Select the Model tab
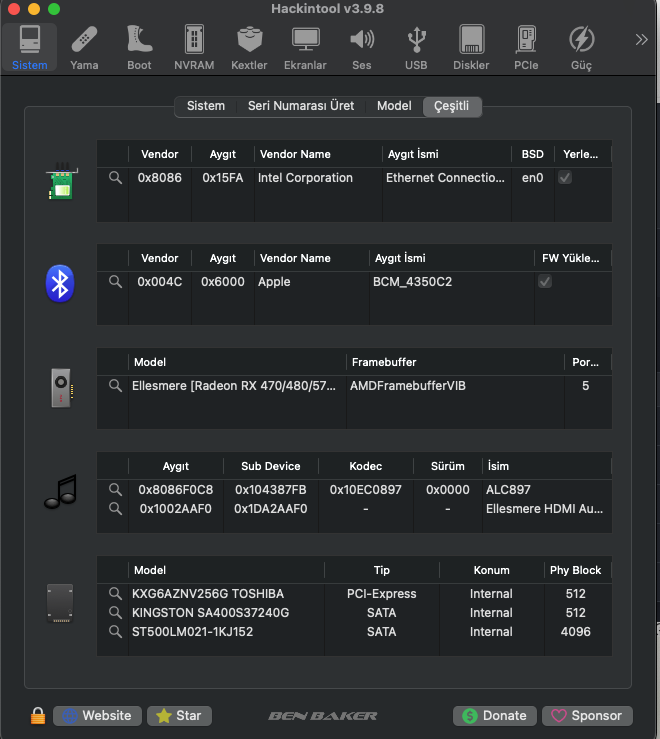This screenshot has width=660, height=739. tap(394, 106)
